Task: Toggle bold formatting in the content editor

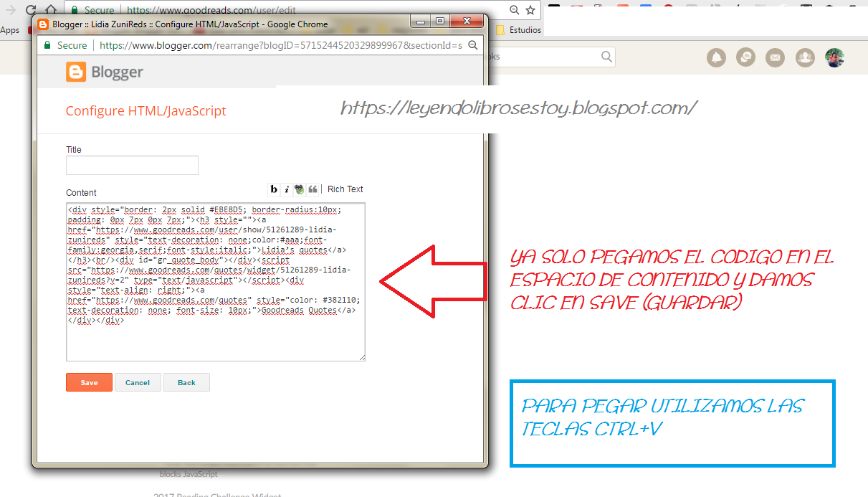Action: point(274,189)
